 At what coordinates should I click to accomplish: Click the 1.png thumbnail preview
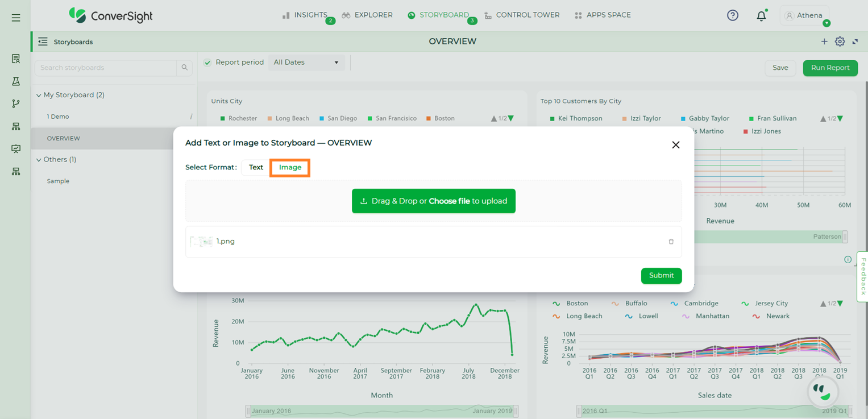tap(201, 242)
